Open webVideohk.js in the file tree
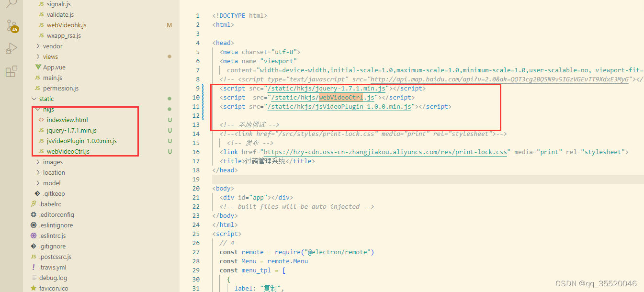 [x=67, y=25]
